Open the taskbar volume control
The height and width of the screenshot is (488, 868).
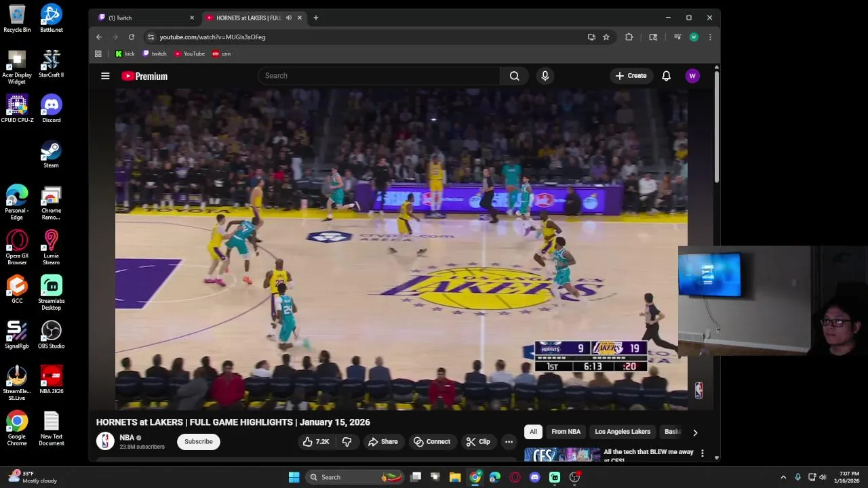coord(823,477)
